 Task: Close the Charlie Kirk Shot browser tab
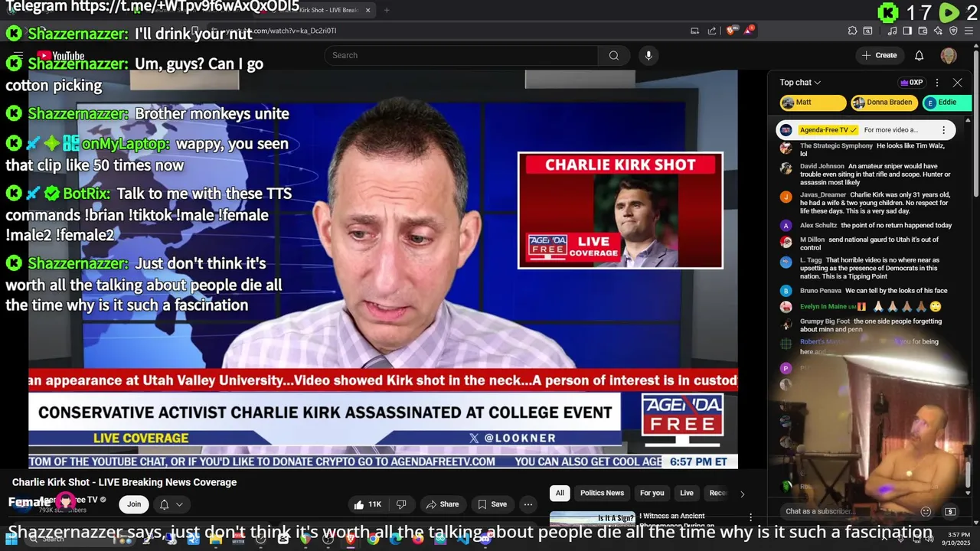(368, 10)
